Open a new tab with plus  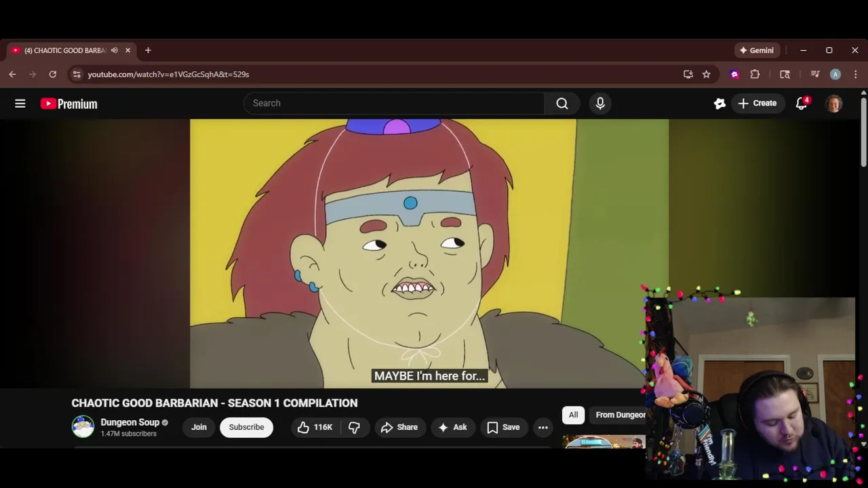tap(148, 50)
